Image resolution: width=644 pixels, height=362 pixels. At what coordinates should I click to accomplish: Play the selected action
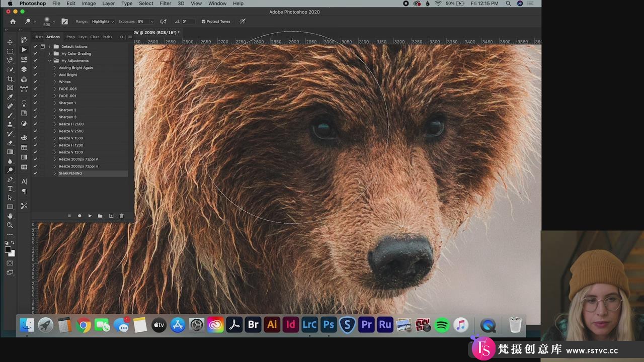point(90,216)
